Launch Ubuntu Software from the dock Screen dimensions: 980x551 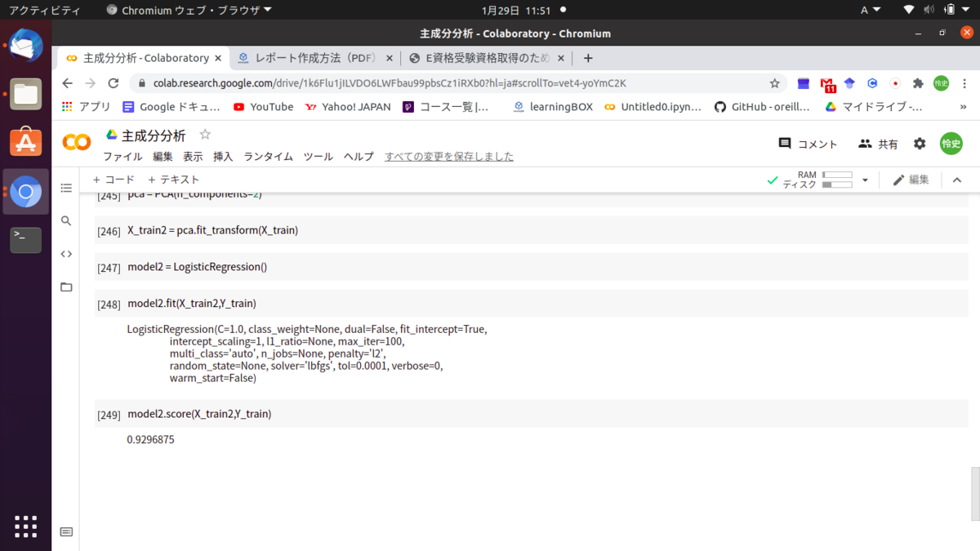tap(25, 143)
